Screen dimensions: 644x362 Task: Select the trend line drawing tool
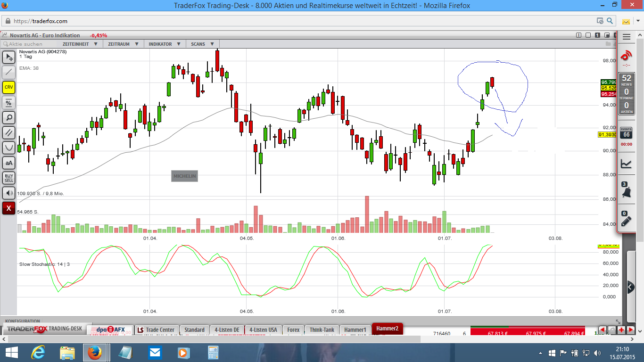(x=9, y=73)
